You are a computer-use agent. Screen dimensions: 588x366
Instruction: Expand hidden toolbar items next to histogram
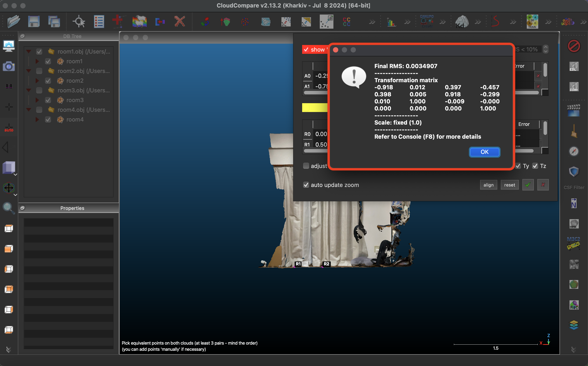tap(407, 22)
